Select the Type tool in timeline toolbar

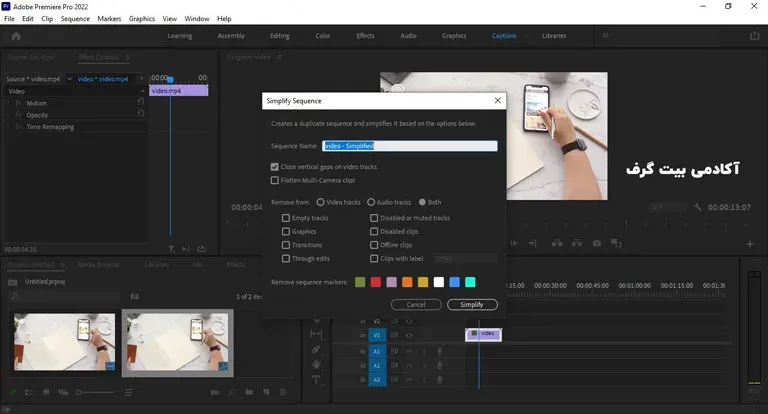click(x=316, y=380)
